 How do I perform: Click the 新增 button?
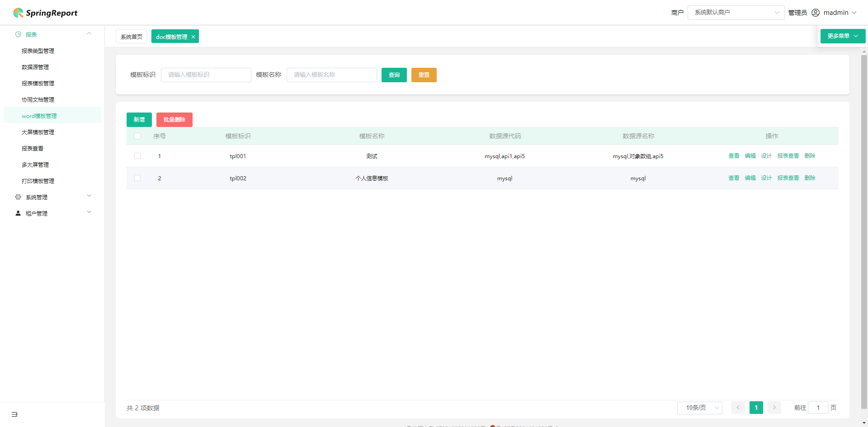[x=139, y=120]
